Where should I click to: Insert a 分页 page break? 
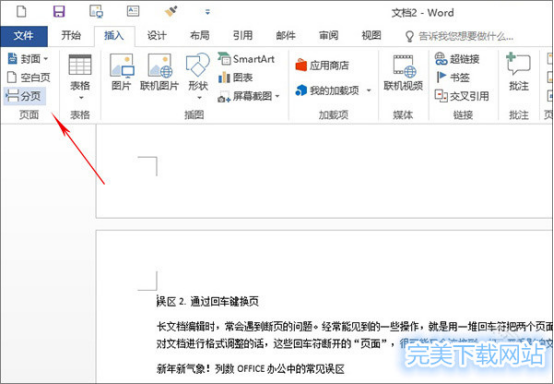pyautogui.click(x=24, y=96)
